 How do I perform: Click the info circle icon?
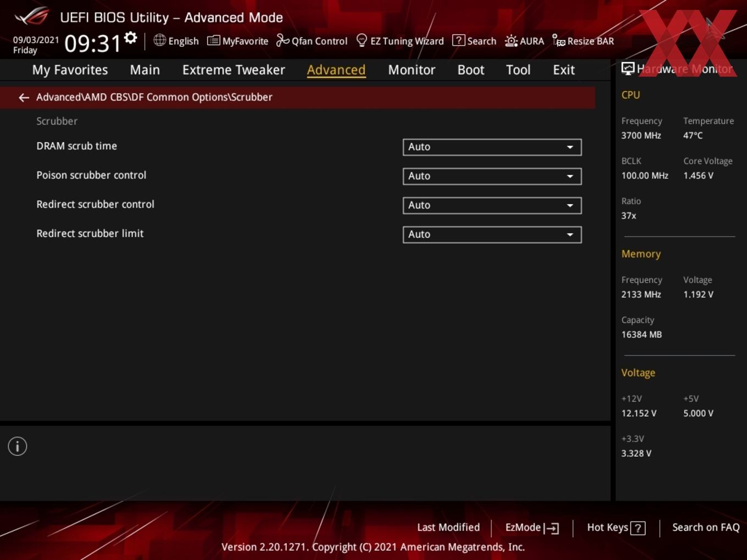(x=18, y=446)
